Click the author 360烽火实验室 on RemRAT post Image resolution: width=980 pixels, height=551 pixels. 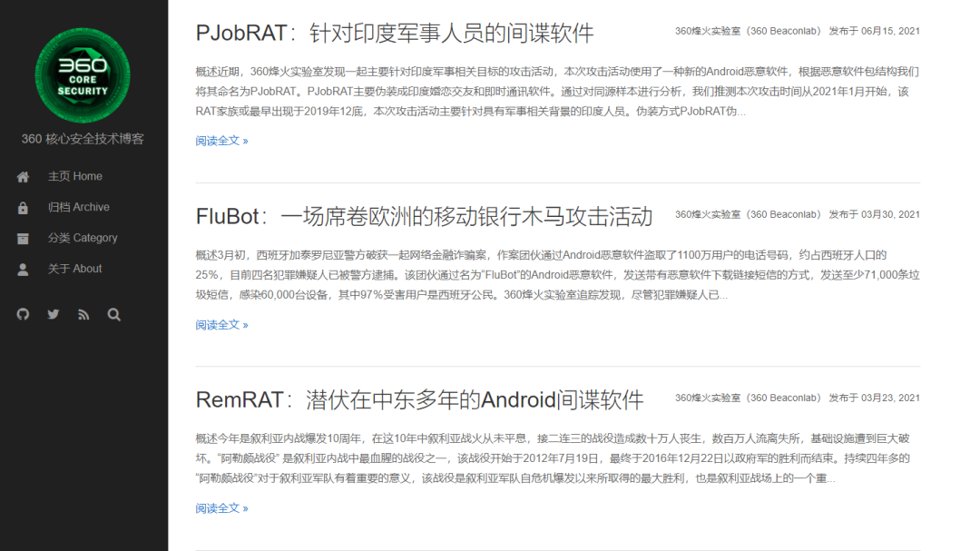748,398
